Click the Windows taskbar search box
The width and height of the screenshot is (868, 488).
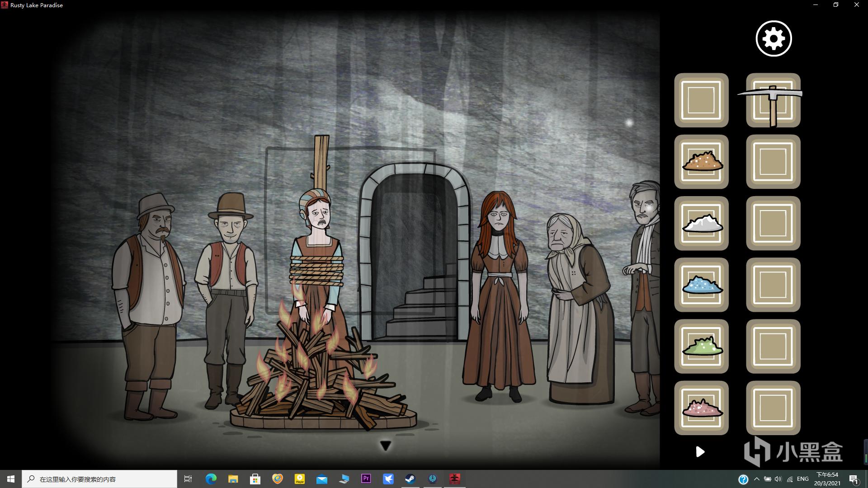(x=99, y=479)
